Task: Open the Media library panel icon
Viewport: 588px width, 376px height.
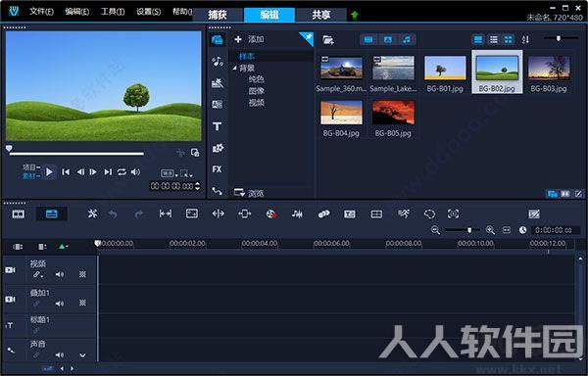Action: [218, 40]
